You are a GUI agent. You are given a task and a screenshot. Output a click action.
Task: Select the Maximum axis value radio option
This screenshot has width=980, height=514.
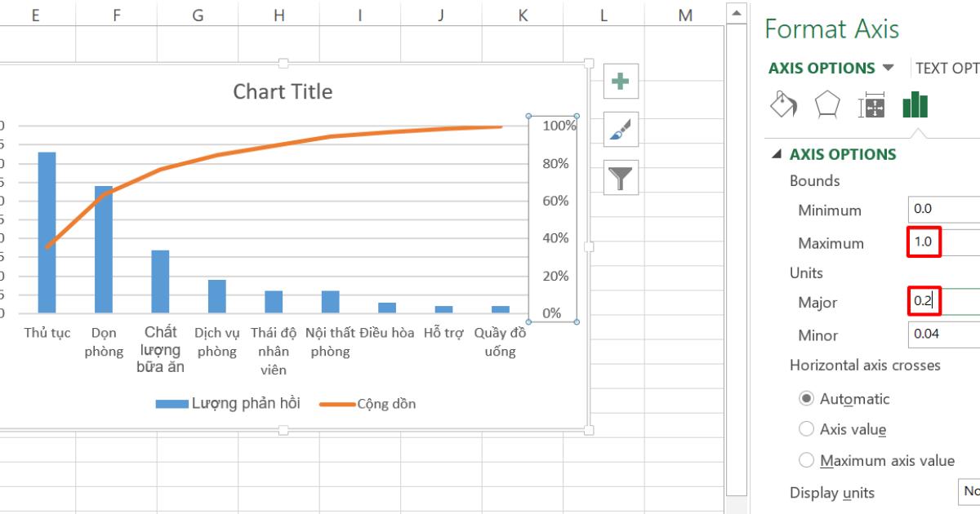(x=806, y=460)
